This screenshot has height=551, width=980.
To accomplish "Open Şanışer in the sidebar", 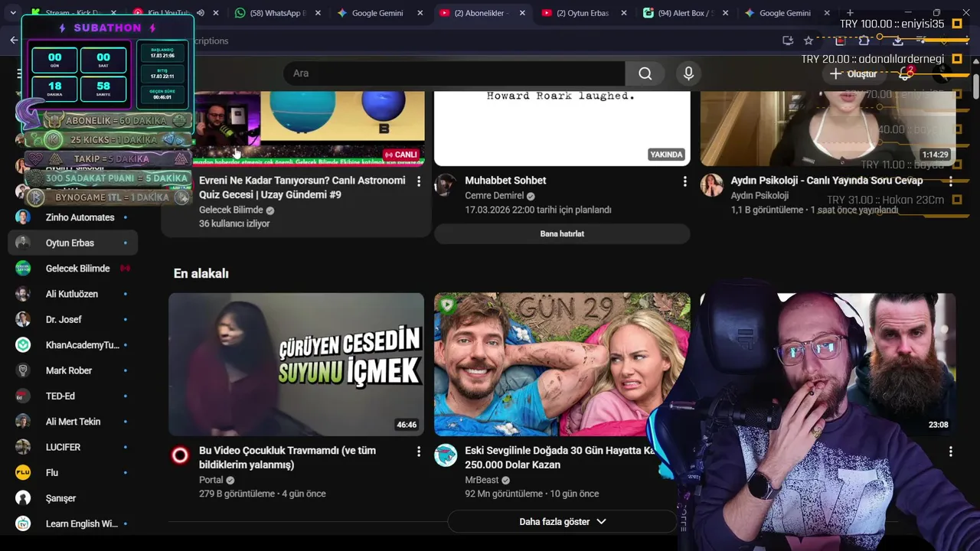I will [73, 498].
